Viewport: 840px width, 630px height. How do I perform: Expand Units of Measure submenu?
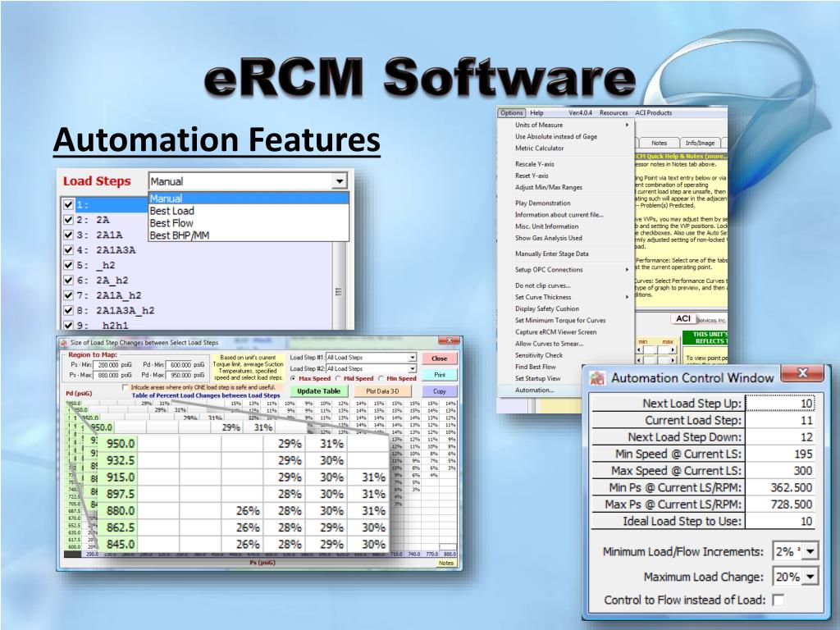coord(566,125)
